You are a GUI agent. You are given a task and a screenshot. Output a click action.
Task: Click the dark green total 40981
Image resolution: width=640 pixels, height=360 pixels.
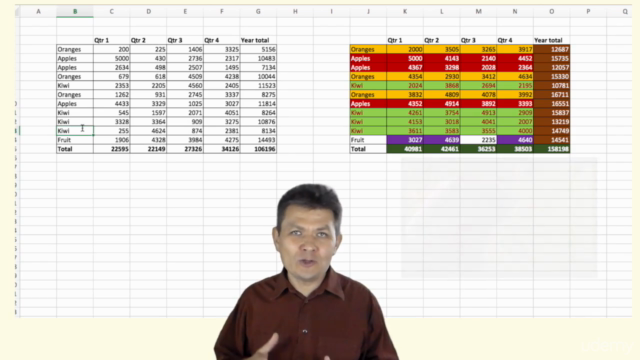click(x=405, y=149)
